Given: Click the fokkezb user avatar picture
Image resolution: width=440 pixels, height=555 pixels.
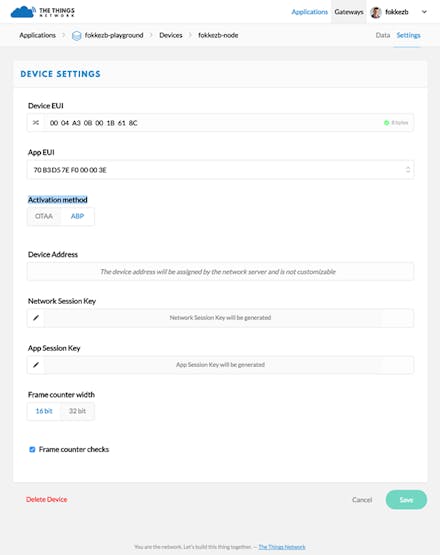Looking at the screenshot, I should click(x=376, y=12).
